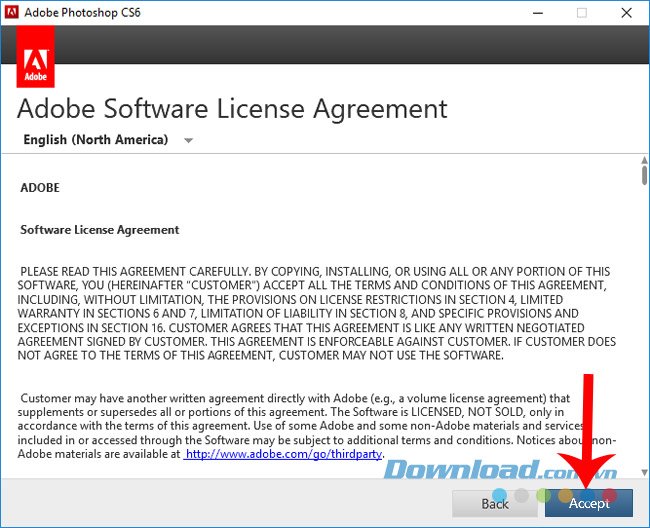The height and width of the screenshot is (528, 650).
Task: Click the scrollbar up arrow
Action: coord(644,160)
